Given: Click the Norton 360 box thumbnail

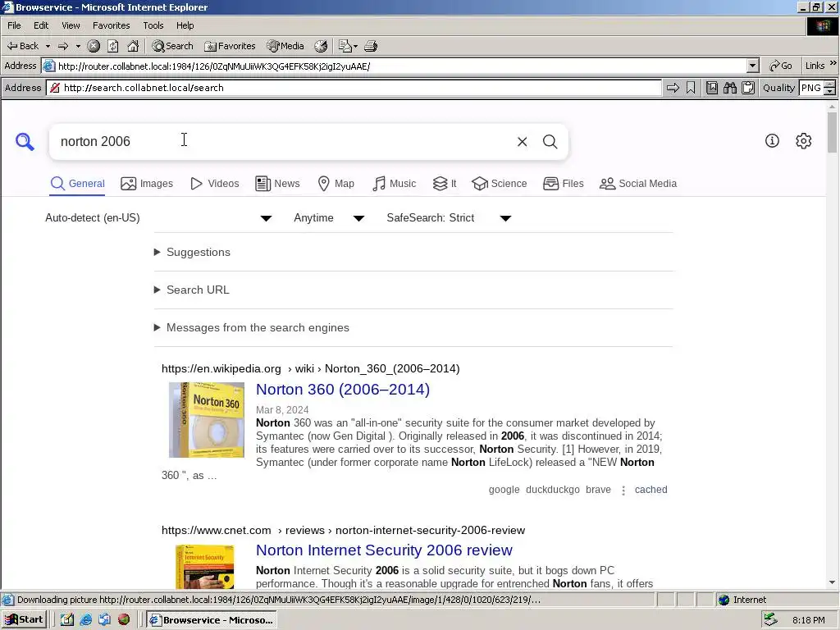Looking at the screenshot, I should (x=207, y=420).
